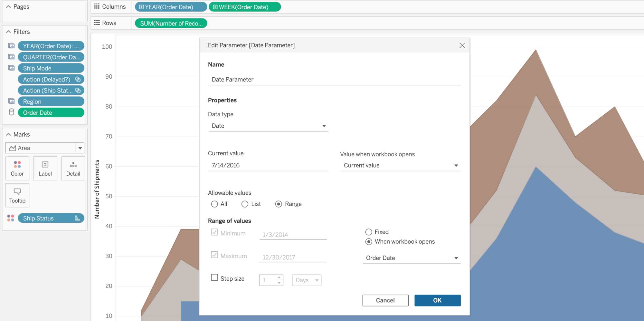
Task: Open the Data type dropdown
Action: [x=268, y=126]
